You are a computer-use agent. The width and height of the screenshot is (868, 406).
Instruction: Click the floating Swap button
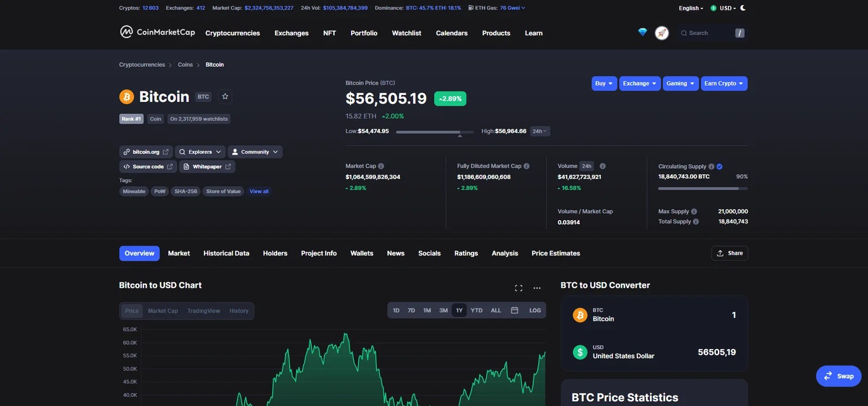(x=839, y=376)
